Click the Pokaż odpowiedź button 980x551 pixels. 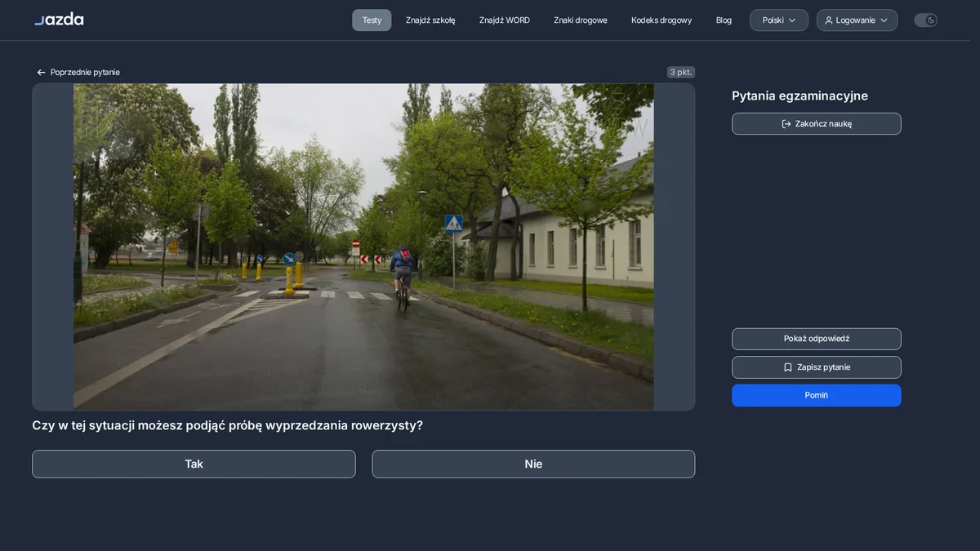[817, 339]
